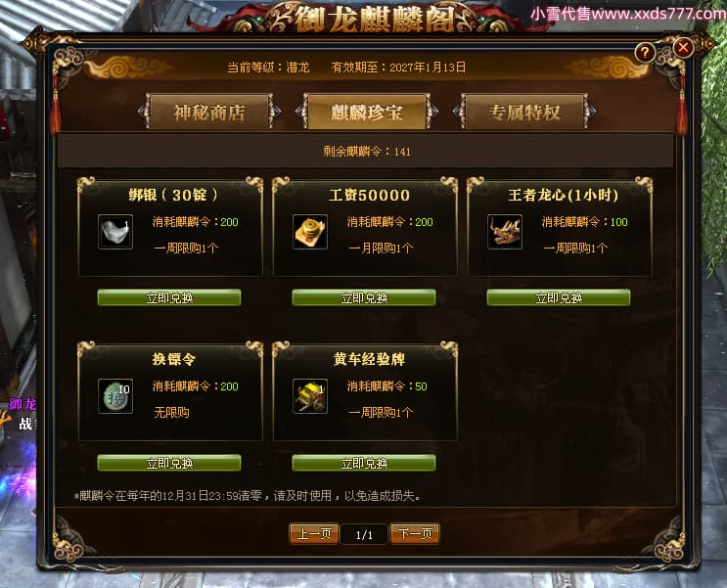Open help via the question mark icon
This screenshot has height=588, width=727.
point(645,53)
